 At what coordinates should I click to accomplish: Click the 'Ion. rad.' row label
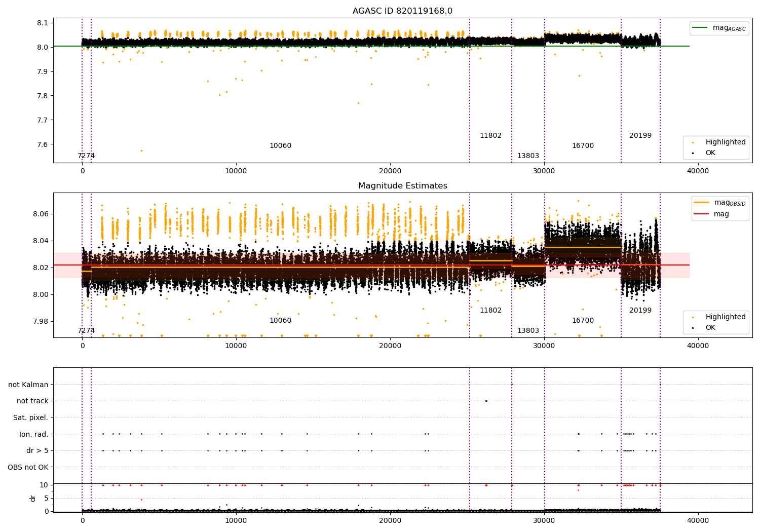pos(34,434)
